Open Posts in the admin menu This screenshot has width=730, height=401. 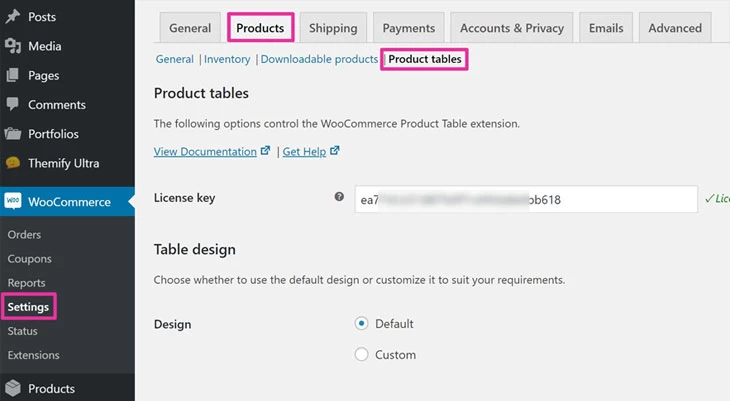[42, 17]
